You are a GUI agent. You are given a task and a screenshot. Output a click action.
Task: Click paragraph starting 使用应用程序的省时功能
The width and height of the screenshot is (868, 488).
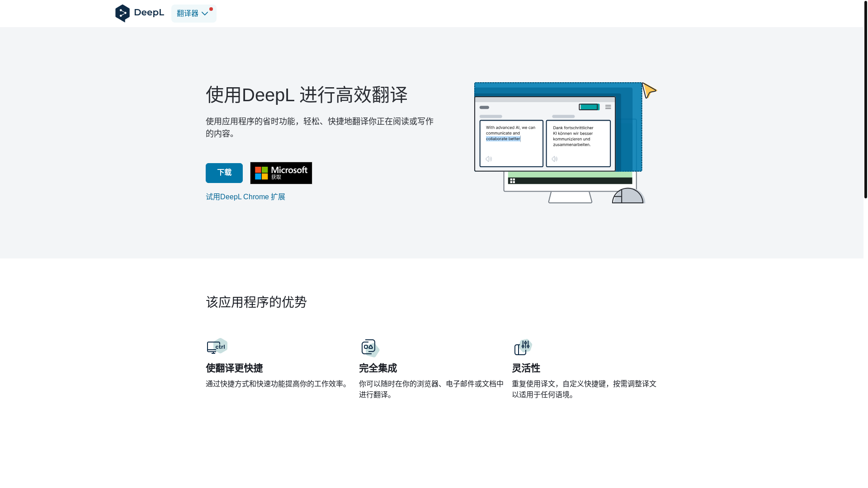click(320, 127)
